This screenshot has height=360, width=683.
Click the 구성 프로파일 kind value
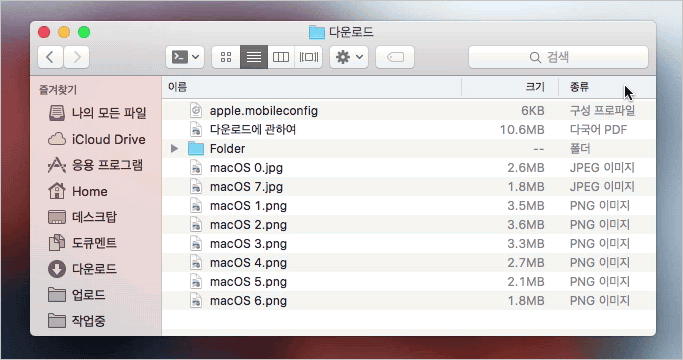pos(602,111)
